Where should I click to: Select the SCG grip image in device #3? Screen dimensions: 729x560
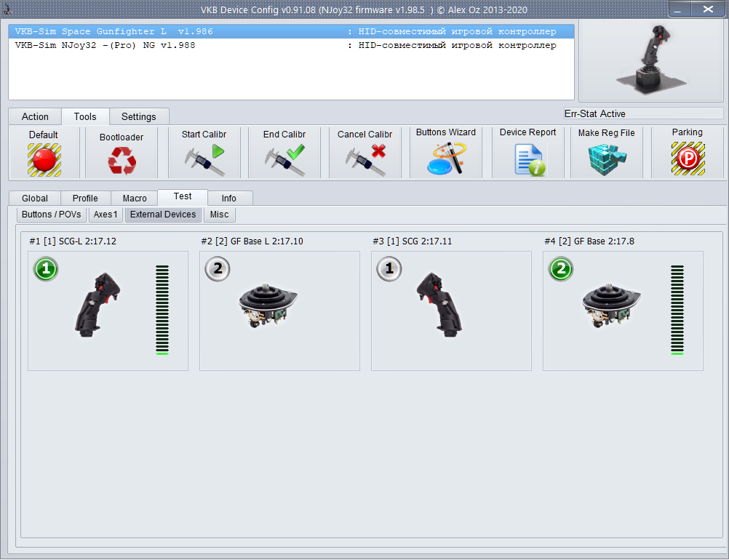pos(439,305)
